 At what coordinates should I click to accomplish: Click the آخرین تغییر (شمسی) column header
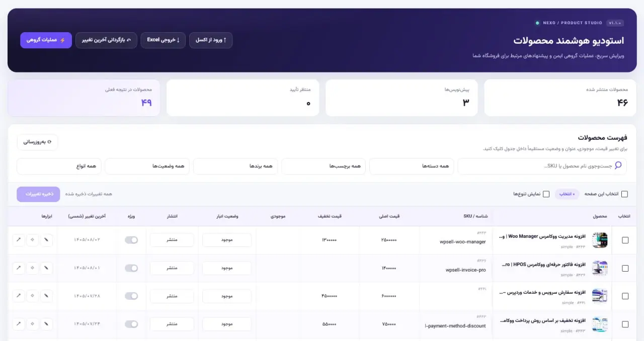coord(87,216)
